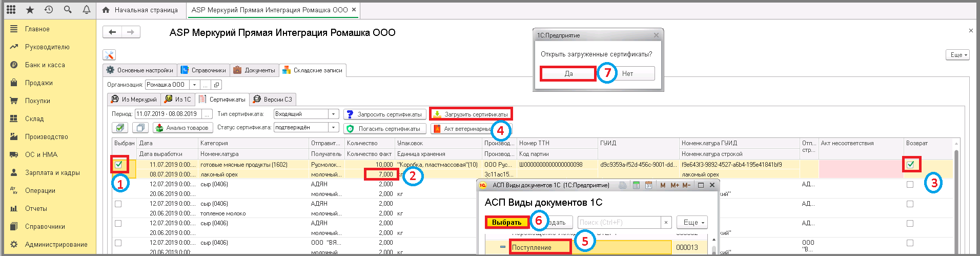Open Банк и касса section in sidebar
This screenshot has height=256, width=980.
[x=45, y=65]
